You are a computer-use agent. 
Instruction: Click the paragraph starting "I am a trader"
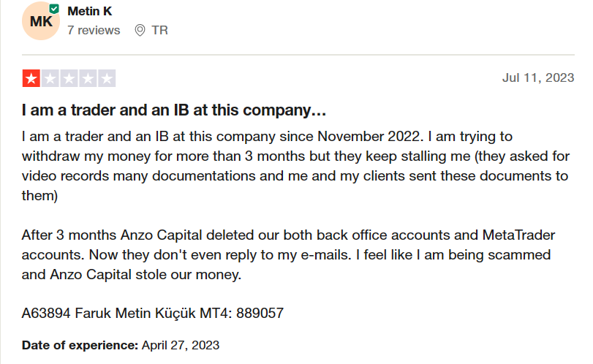[295, 166]
